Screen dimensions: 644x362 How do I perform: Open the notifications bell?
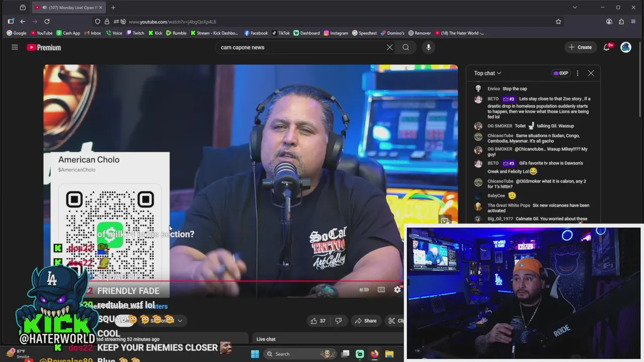607,47
